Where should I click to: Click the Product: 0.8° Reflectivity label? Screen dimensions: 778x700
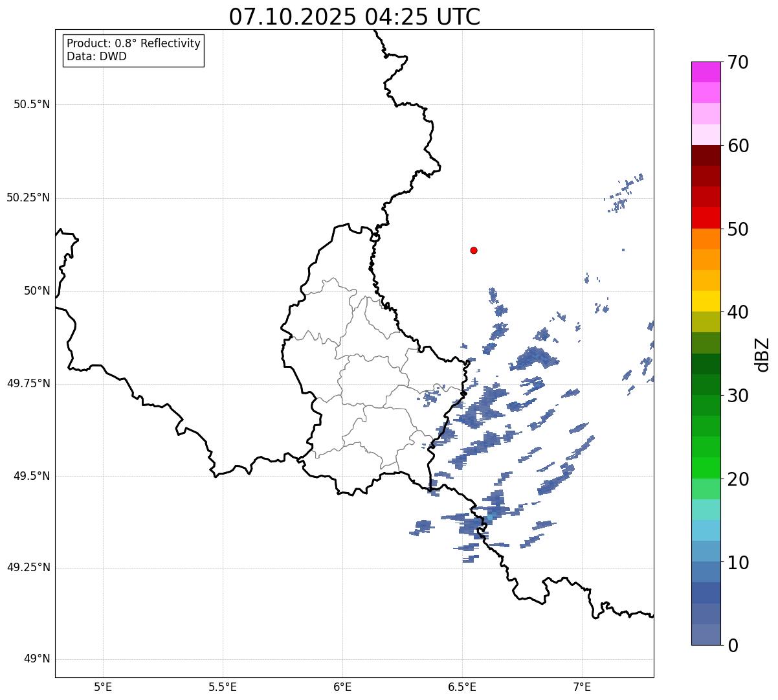(134, 43)
